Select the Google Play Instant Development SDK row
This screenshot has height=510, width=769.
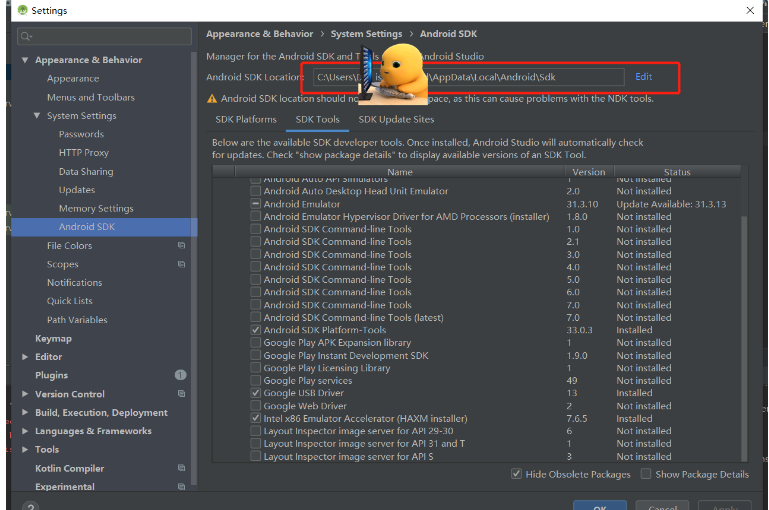[476, 356]
